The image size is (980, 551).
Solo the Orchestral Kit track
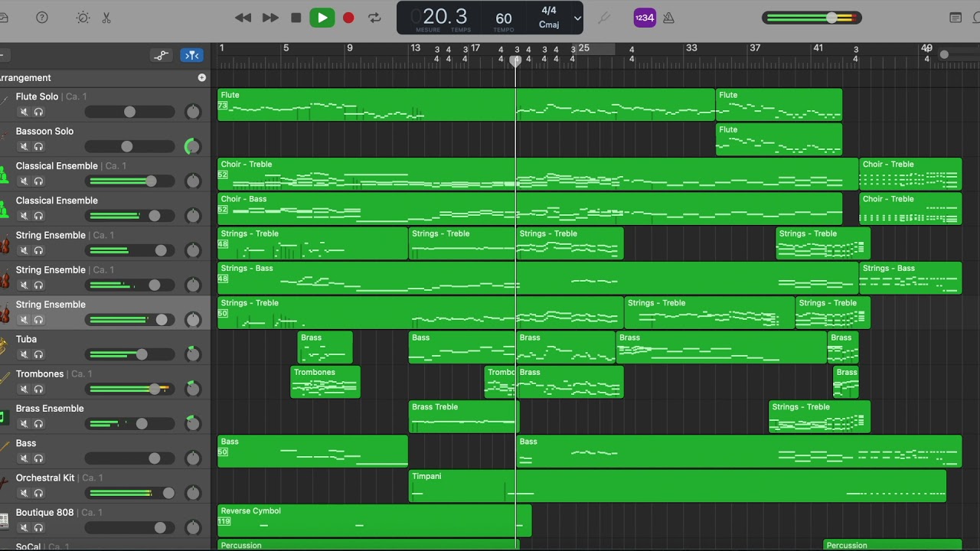click(38, 493)
